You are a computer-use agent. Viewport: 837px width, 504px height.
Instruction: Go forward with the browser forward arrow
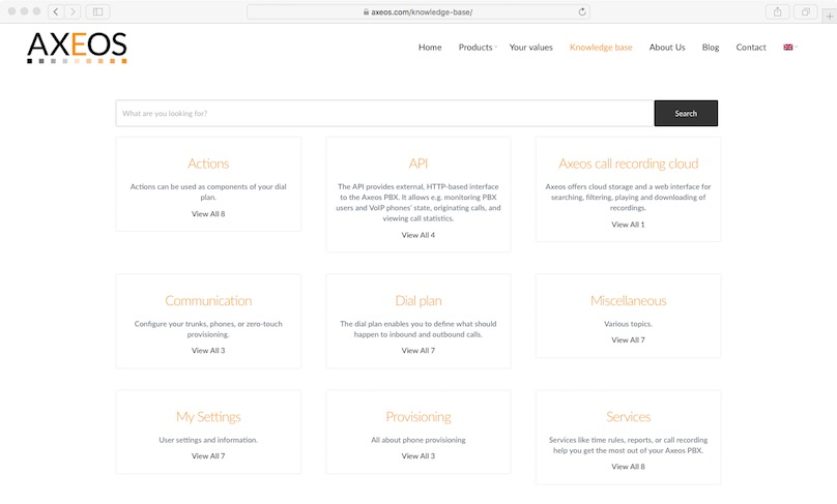[x=73, y=12]
